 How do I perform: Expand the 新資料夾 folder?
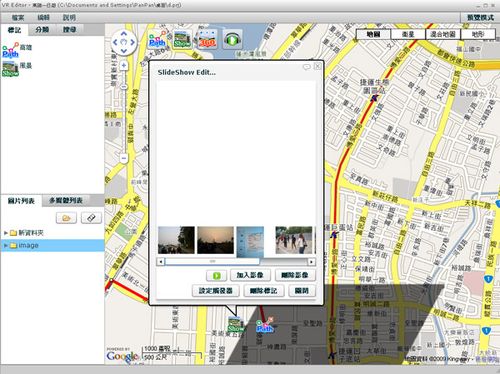[6, 233]
